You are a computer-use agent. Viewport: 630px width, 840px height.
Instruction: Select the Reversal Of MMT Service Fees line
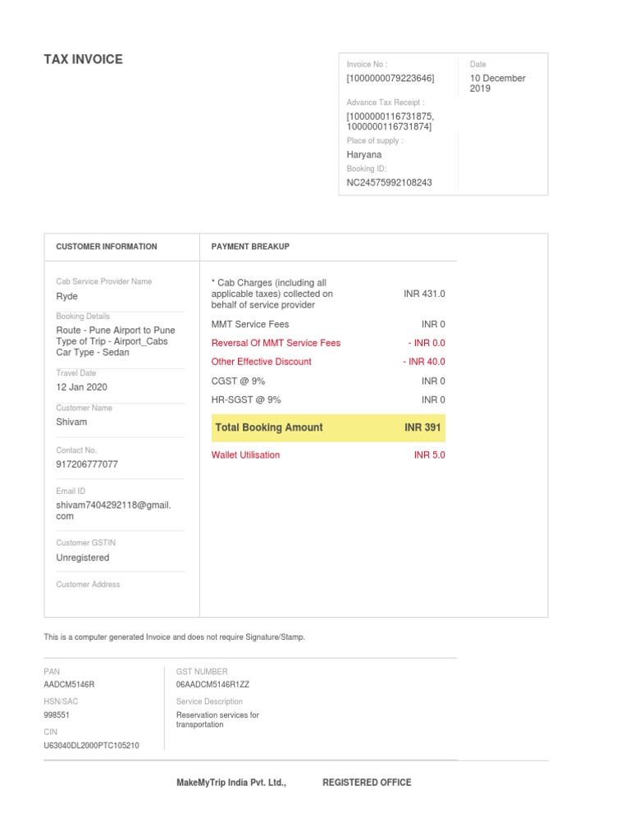tap(328, 343)
